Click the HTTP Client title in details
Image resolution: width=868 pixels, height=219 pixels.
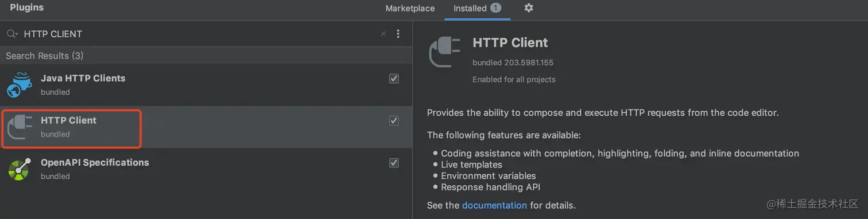[x=510, y=42]
